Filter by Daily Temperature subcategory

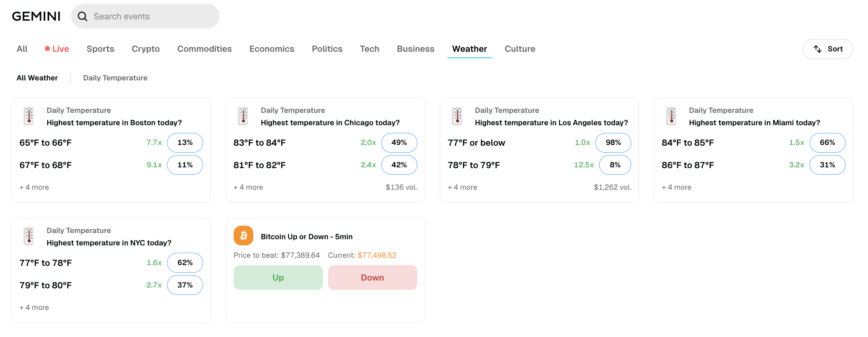(x=115, y=78)
